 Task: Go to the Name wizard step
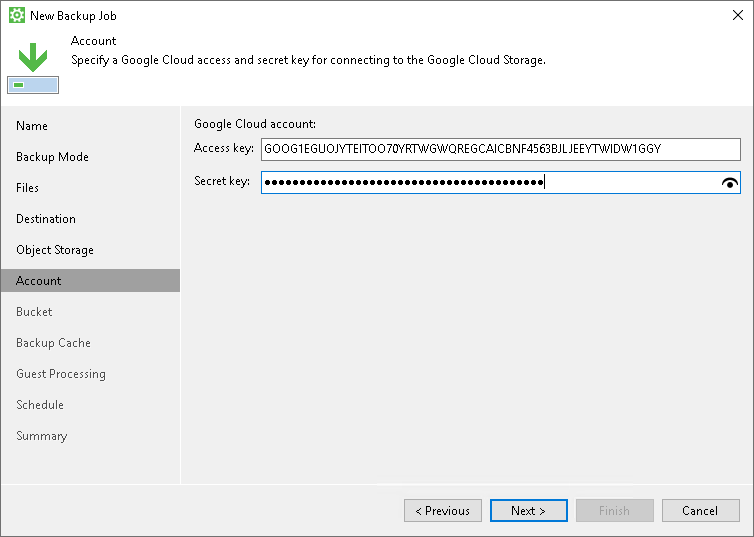(x=32, y=126)
